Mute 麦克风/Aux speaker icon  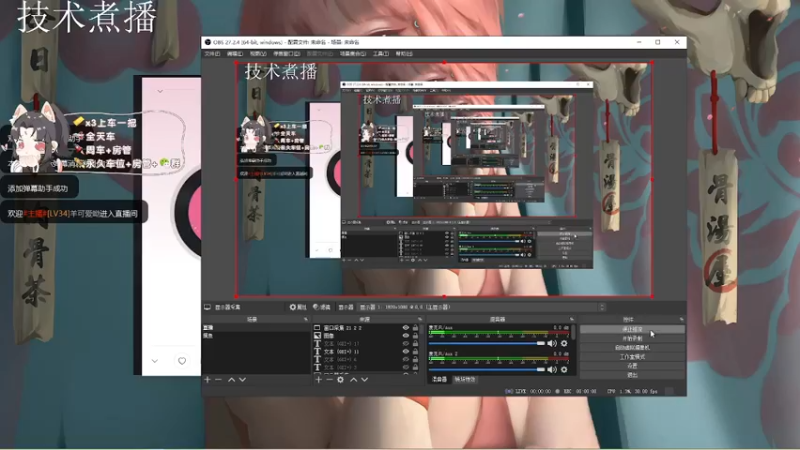(552, 343)
